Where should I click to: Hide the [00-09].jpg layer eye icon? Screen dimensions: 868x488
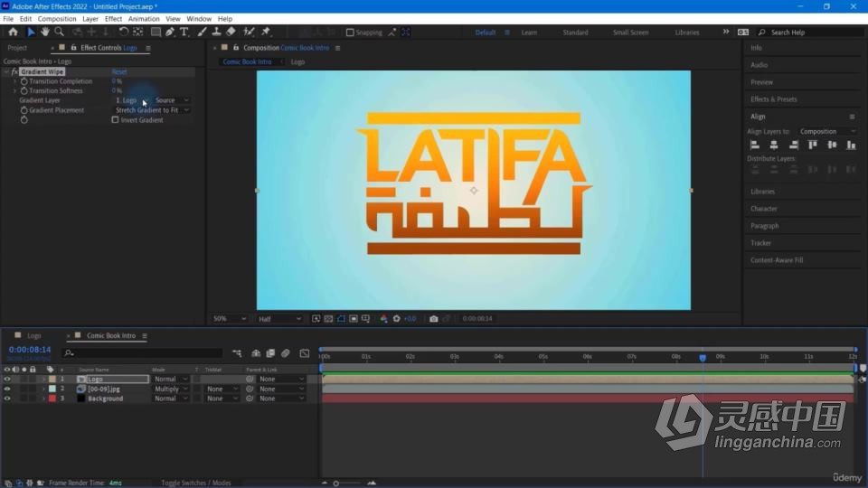point(7,389)
